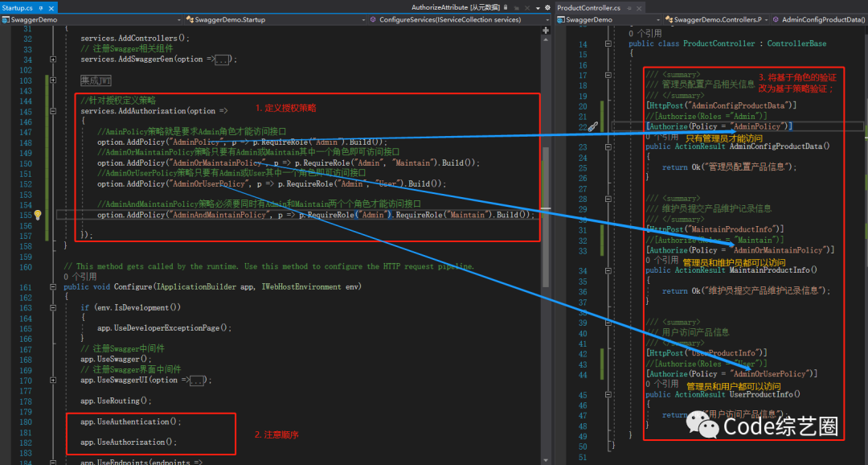
Task: Expand the UseSwaggerUI block on line 170
Action: coord(53,380)
